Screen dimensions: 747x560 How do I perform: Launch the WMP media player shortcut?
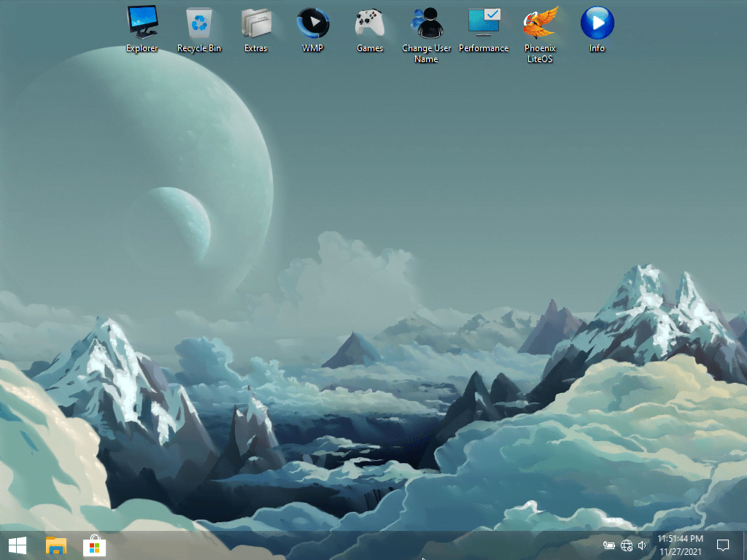tap(312, 29)
